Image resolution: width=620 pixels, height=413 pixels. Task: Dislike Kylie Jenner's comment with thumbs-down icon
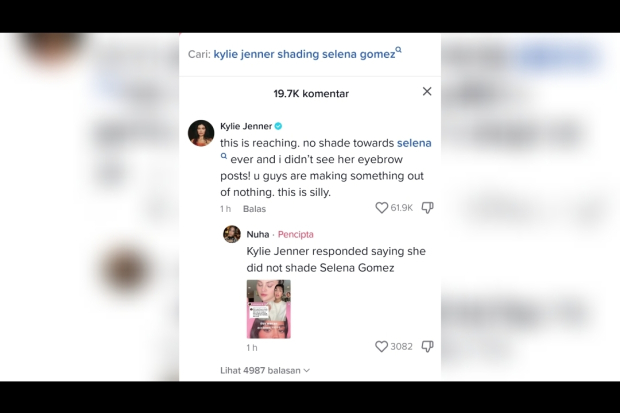(x=427, y=208)
